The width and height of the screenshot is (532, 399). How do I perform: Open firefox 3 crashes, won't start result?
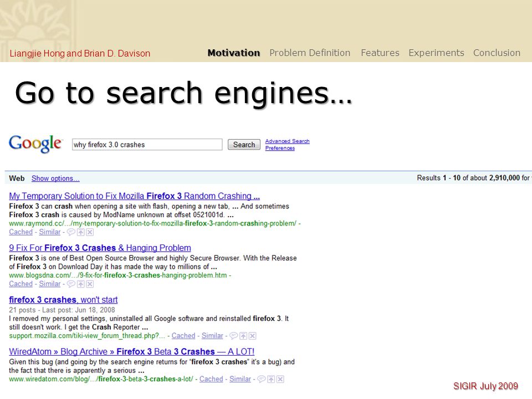[63, 300]
